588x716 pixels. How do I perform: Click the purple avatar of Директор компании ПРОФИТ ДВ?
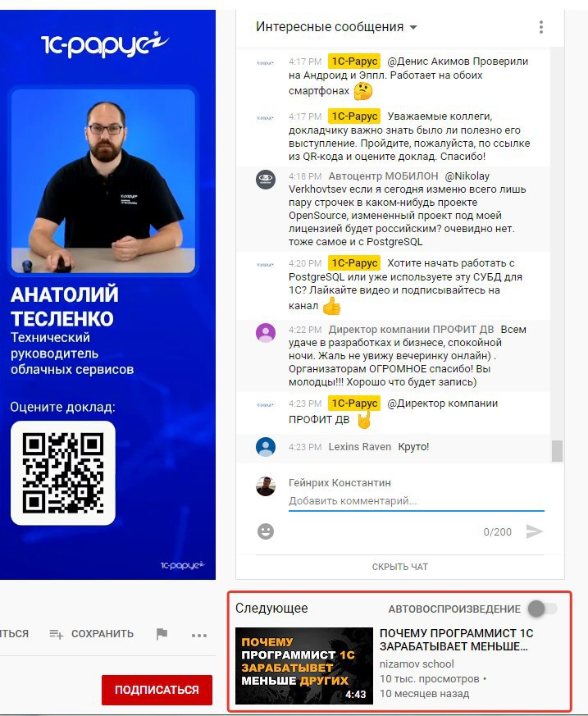266,332
